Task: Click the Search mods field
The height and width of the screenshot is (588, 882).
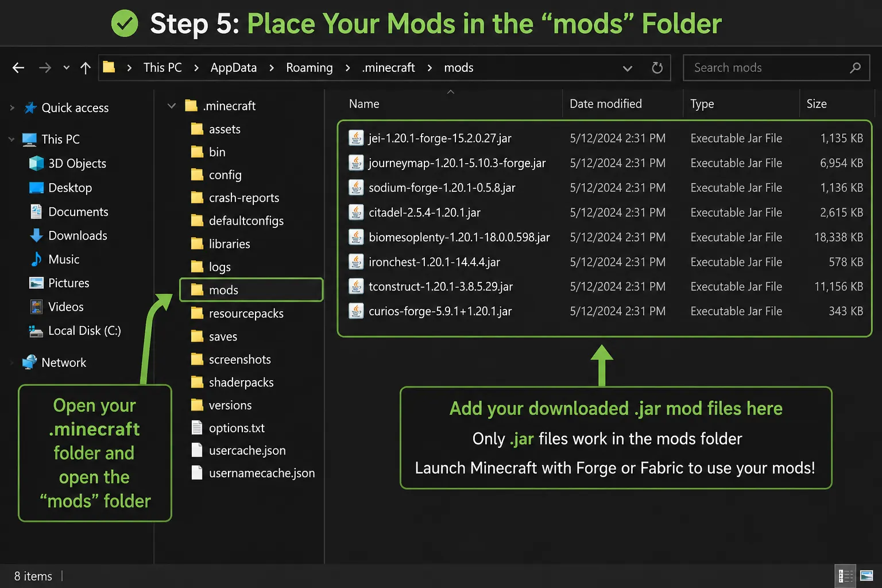Action: (x=776, y=68)
